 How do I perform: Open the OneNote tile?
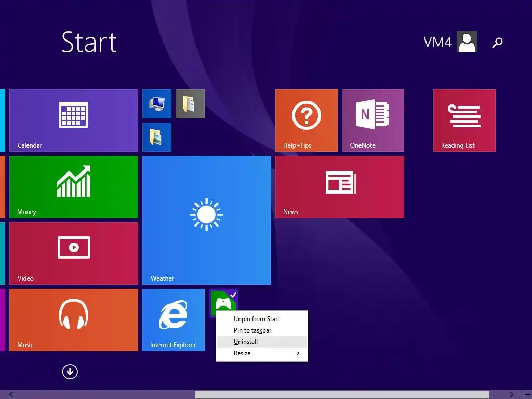(373, 121)
